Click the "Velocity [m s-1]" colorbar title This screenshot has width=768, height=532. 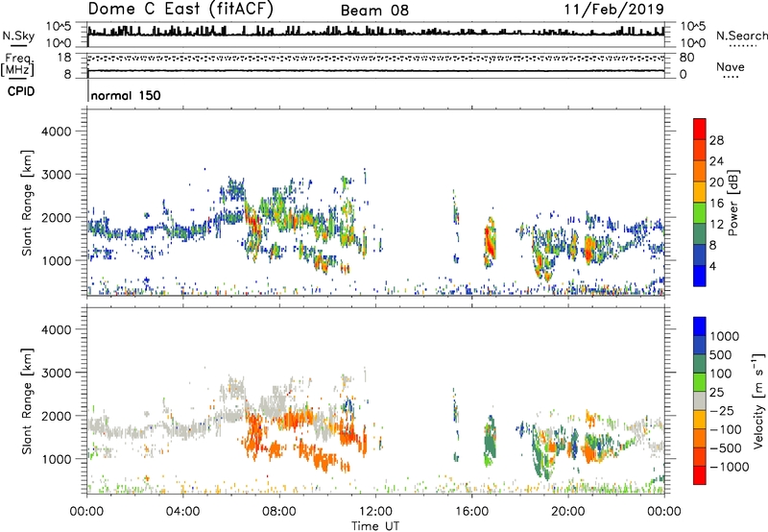click(759, 400)
